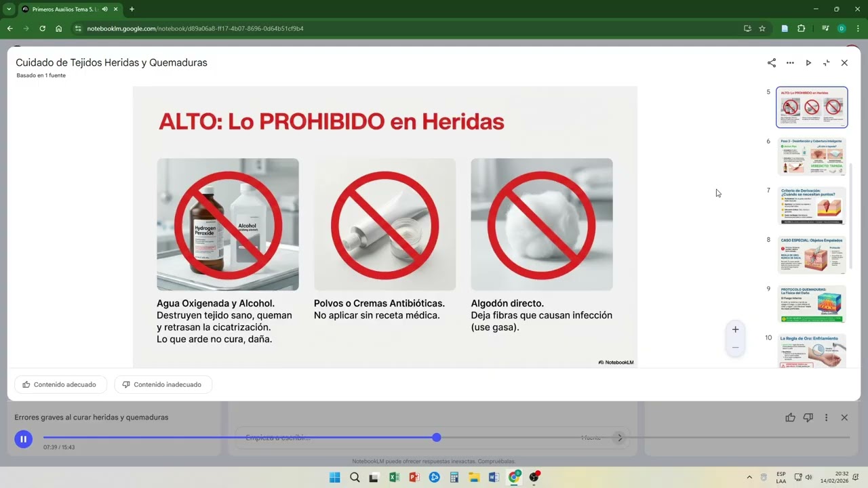Zoom in on slide with plus button

click(735, 329)
